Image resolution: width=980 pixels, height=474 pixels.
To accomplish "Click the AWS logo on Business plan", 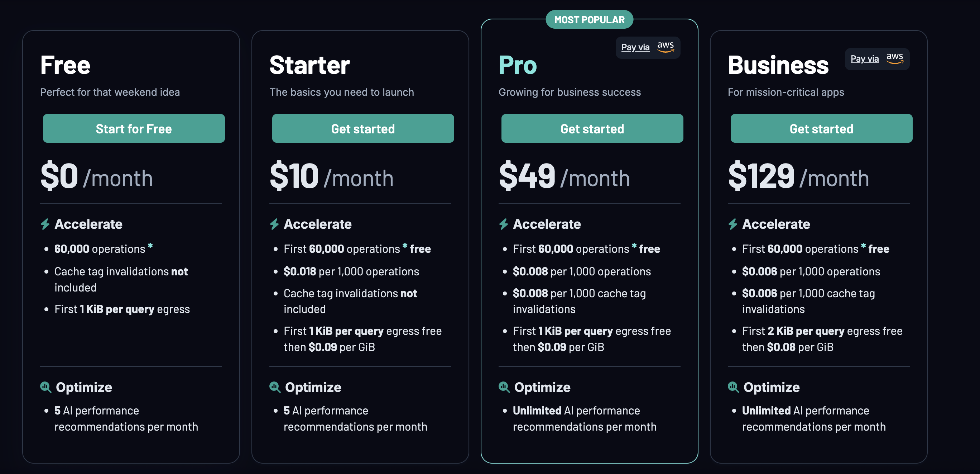I will pyautogui.click(x=895, y=58).
